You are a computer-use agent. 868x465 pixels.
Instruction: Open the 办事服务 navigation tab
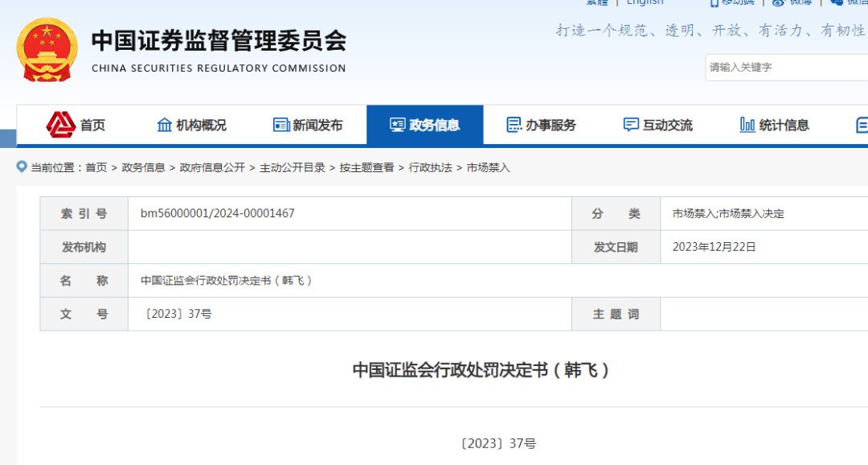(x=542, y=126)
